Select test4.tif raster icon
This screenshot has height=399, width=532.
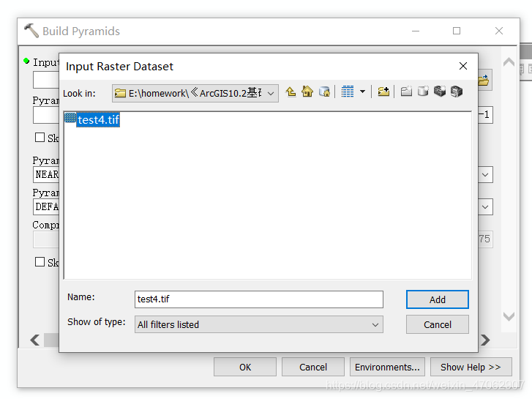70,118
